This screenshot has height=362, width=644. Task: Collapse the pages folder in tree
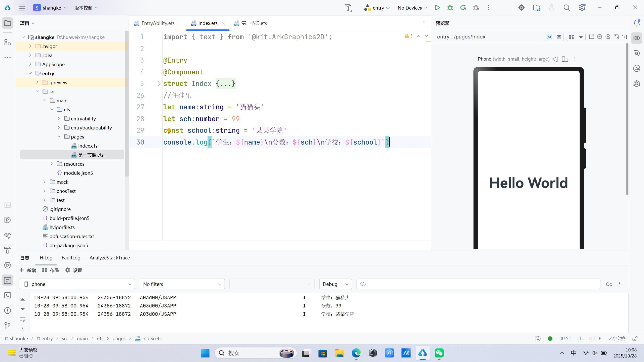pyautogui.click(x=59, y=137)
